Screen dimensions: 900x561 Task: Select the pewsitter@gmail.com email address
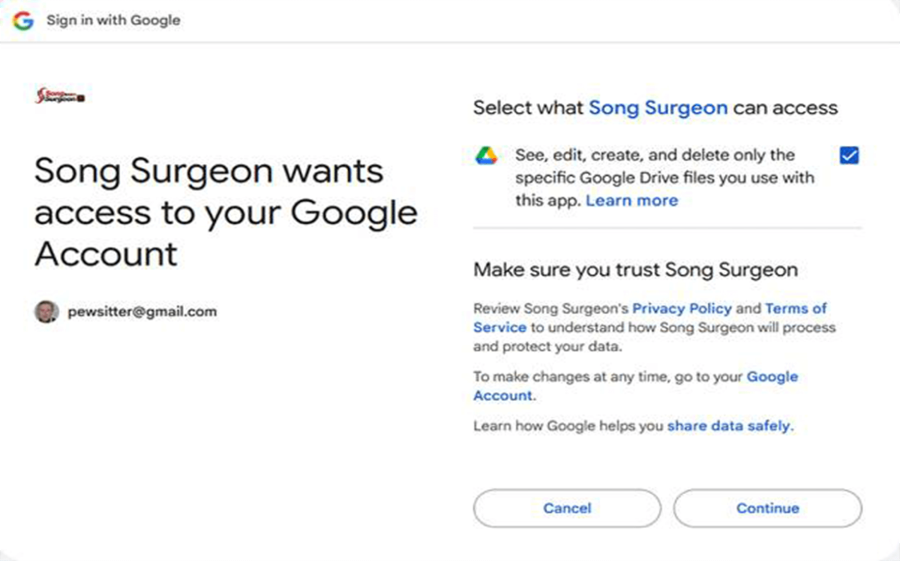(142, 311)
